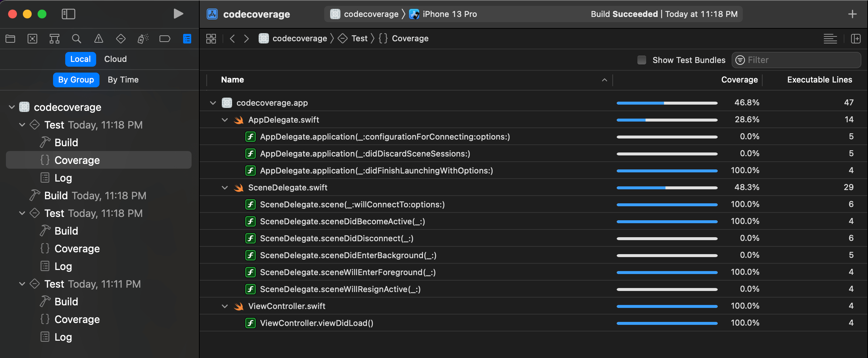Viewport: 868px width, 358px height.
Task: Select the SceneDelegate.sceneDidEnterBackground(_:) row
Action: click(x=533, y=256)
